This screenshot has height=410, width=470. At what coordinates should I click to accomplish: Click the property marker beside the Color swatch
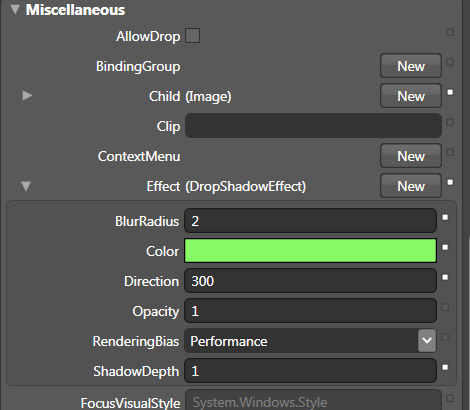click(x=445, y=247)
